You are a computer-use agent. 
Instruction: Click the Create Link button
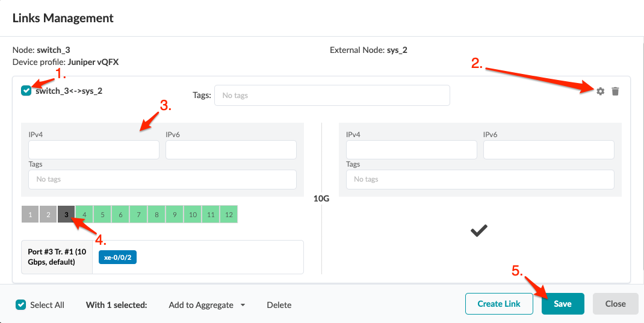coord(498,304)
